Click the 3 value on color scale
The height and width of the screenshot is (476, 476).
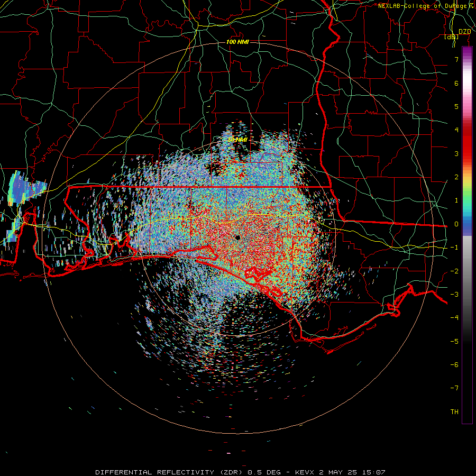coord(456,153)
